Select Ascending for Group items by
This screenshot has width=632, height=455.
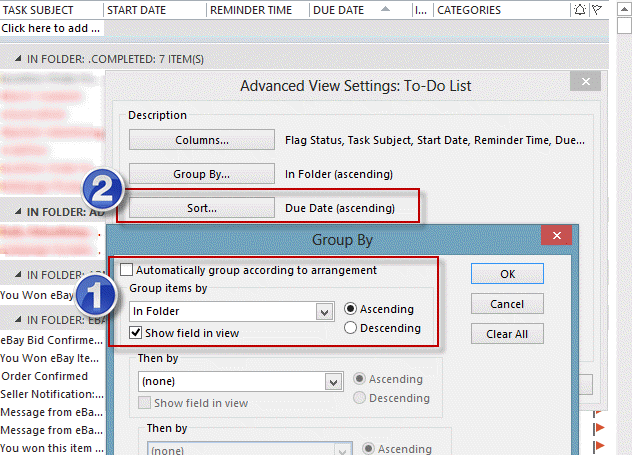350,309
